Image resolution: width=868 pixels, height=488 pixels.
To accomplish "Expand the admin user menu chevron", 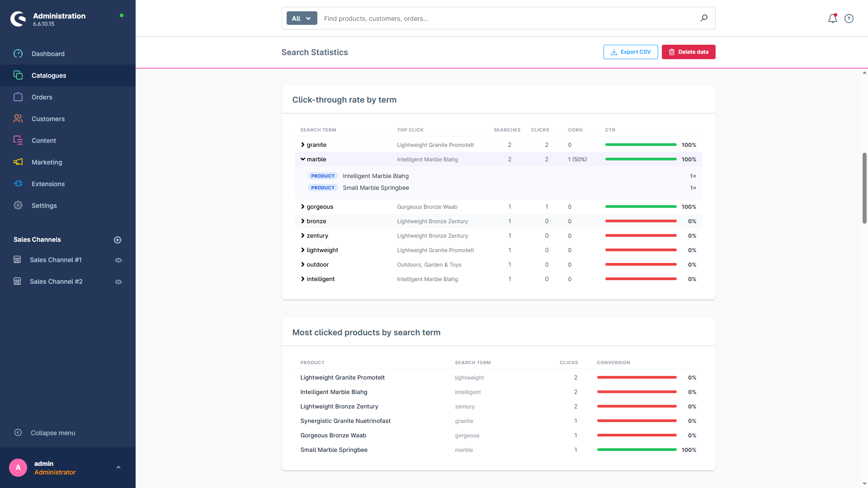I will (x=118, y=468).
